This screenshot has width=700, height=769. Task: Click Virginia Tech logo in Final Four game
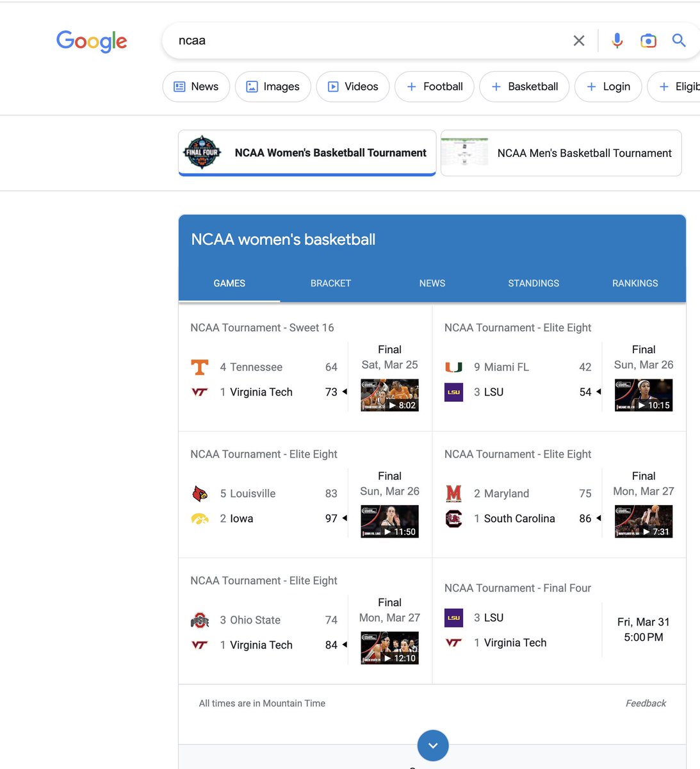click(x=453, y=643)
